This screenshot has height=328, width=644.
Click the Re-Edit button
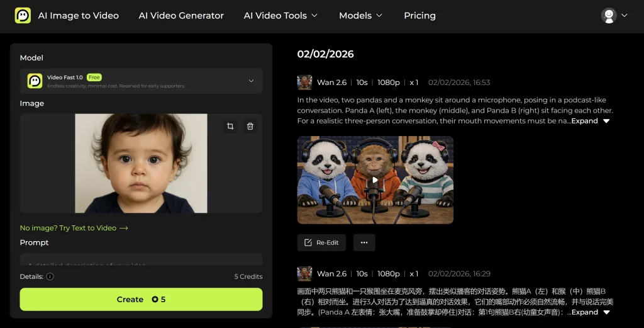(321, 242)
